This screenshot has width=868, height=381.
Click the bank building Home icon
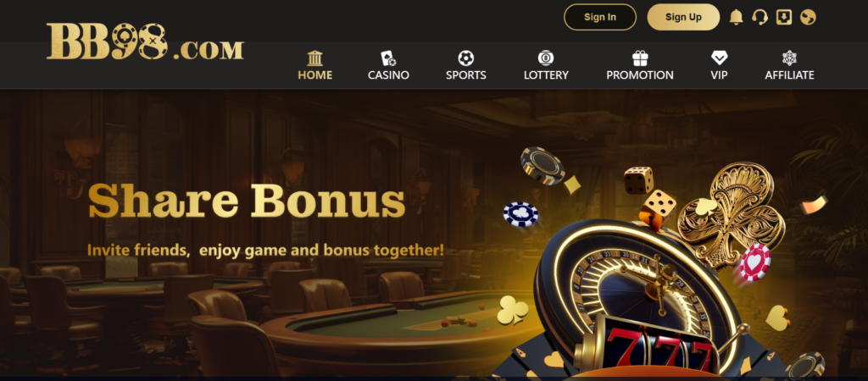pyautogui.click(x=315, y=58)
